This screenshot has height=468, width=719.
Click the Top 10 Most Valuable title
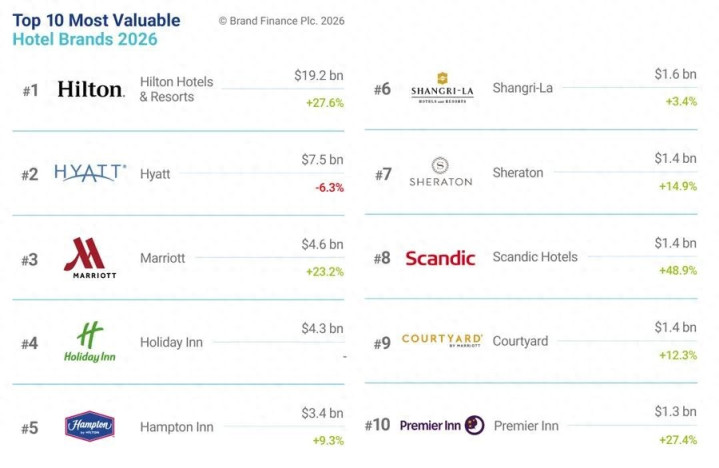[x=96, y=20]
